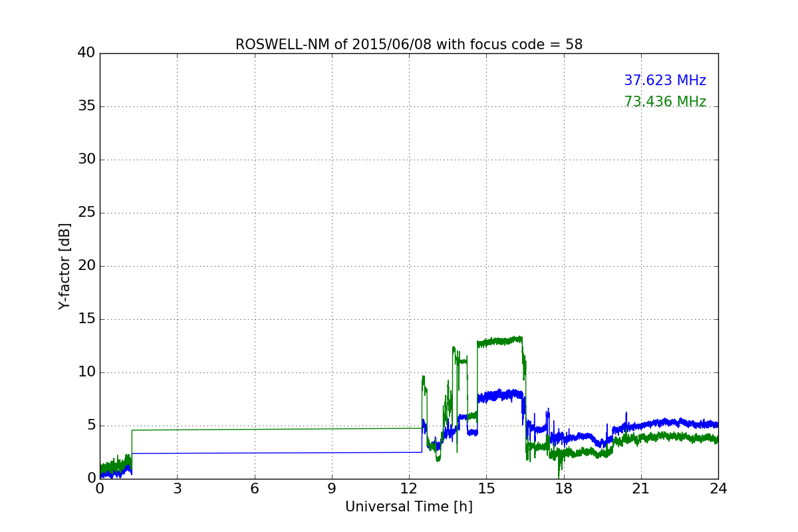Click the x-axis tick label 12

(x=409, y=489)
